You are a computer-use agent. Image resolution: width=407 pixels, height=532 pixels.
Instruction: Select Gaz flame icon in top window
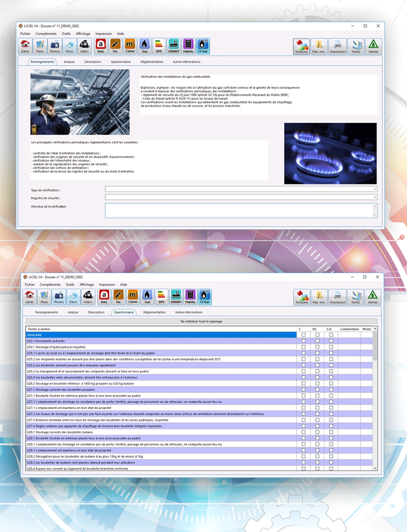tap(145, 46)
